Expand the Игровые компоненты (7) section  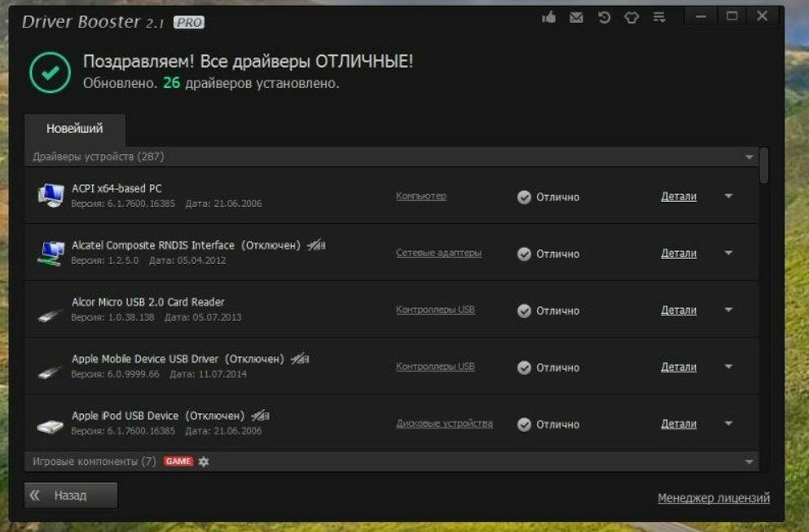[x=750, y=462]
